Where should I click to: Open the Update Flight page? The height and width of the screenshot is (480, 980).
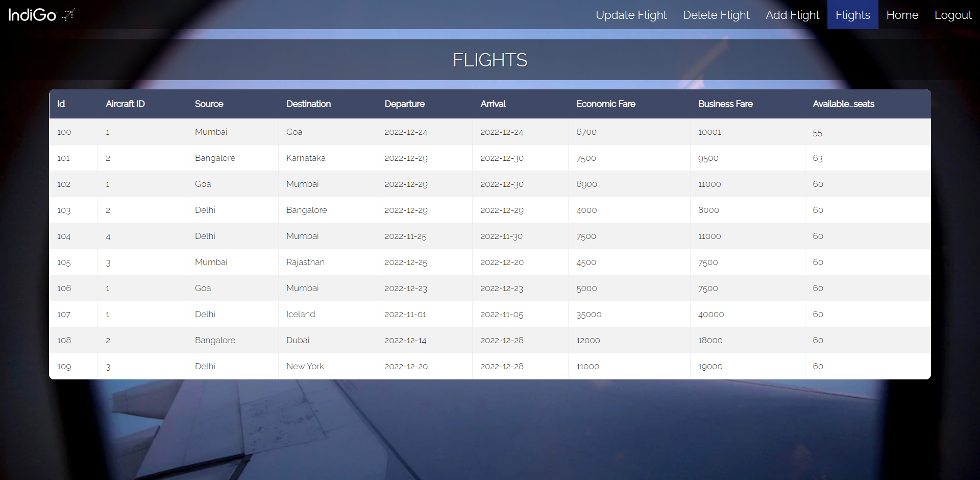point(631,15)
